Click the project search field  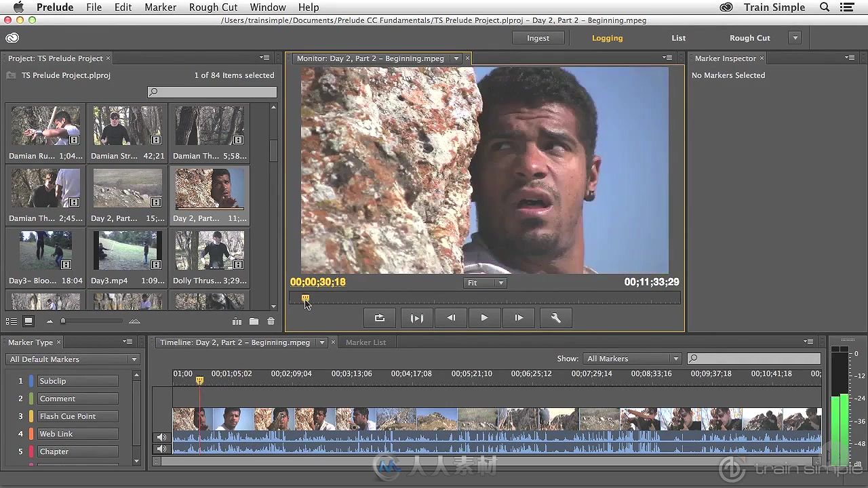pos(212,92)
